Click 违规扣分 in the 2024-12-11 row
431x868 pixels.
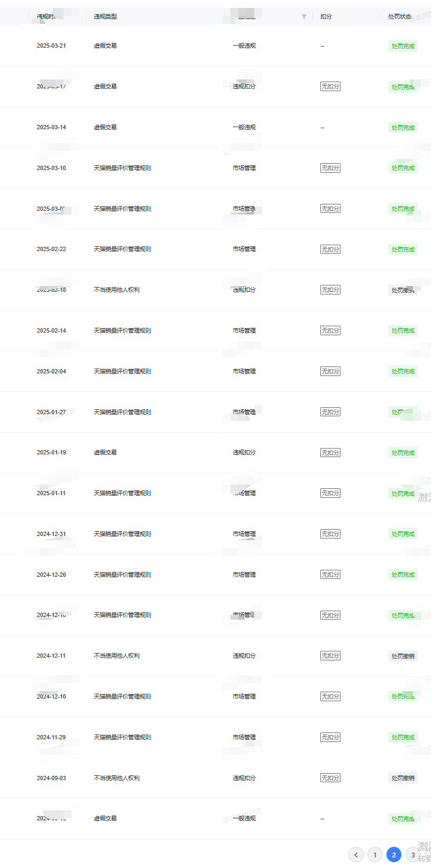(244, 656)
